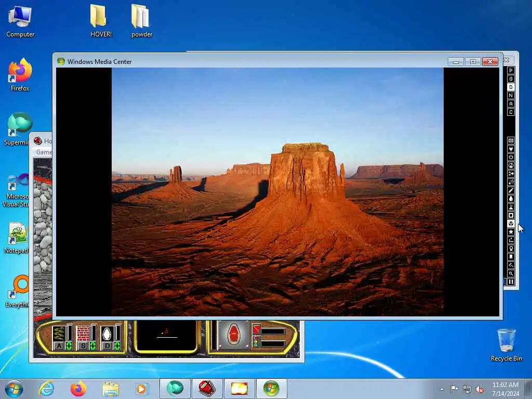Open the Electronics plug icon menu in Powder Toy
532x399 pixels.
click(511, 149)
